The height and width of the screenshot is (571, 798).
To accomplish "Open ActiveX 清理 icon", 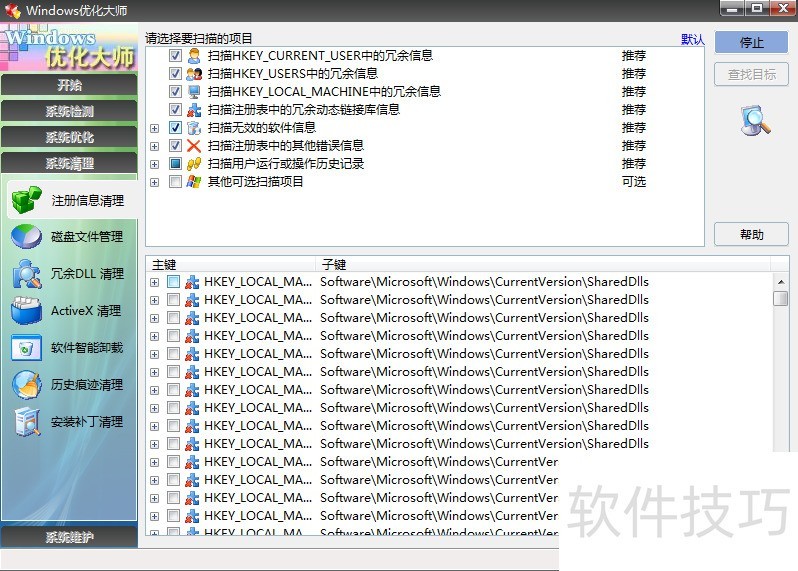I will click(x=26, y=310).
